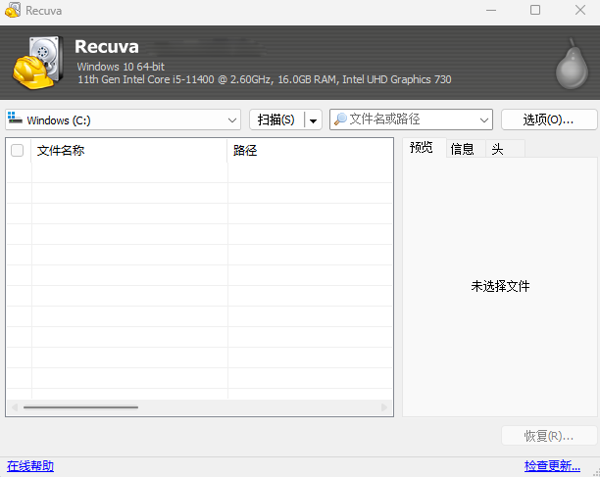Sort by the 路径 column header
The height and width of the screenshot is (477, 600).
click(x=310, y=150)
